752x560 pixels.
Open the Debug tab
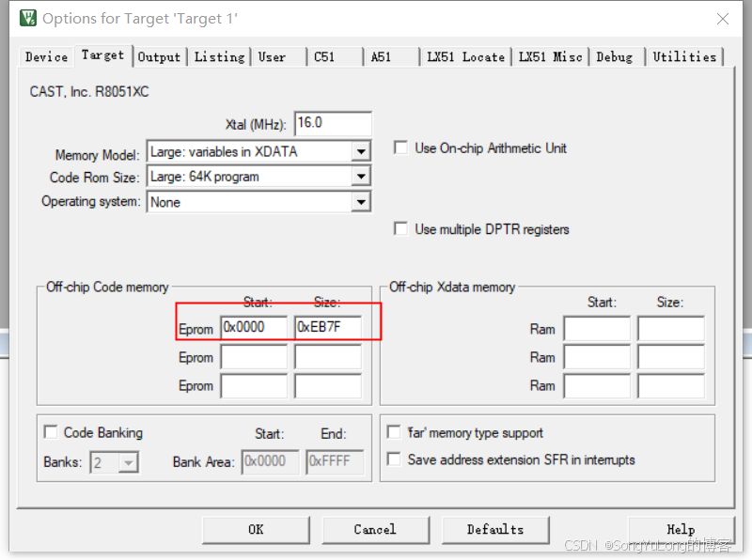click(x=618, y=57)
